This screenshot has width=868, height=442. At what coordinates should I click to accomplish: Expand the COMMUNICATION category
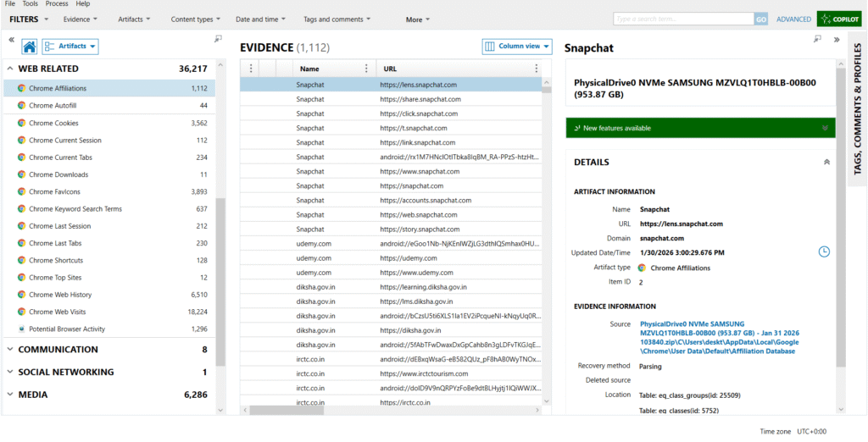click(10, 349)
